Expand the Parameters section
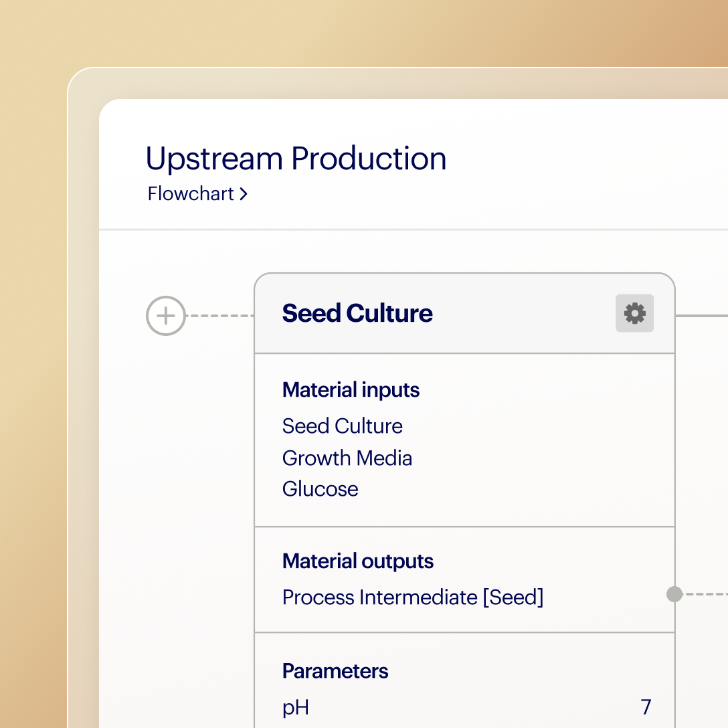728x728 pixels. point(335,671)
